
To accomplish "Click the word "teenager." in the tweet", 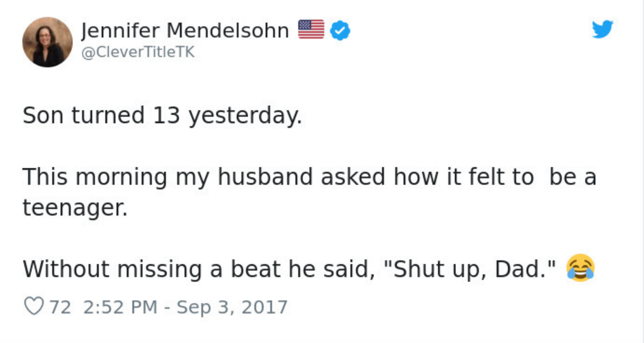I will pyautogui.click(x=75, y=207).
